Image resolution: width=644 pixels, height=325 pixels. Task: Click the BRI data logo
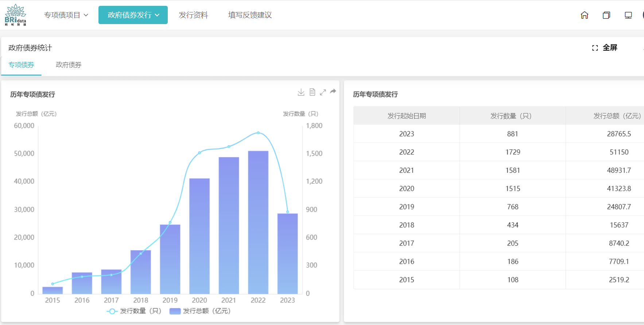click(15, 15)
